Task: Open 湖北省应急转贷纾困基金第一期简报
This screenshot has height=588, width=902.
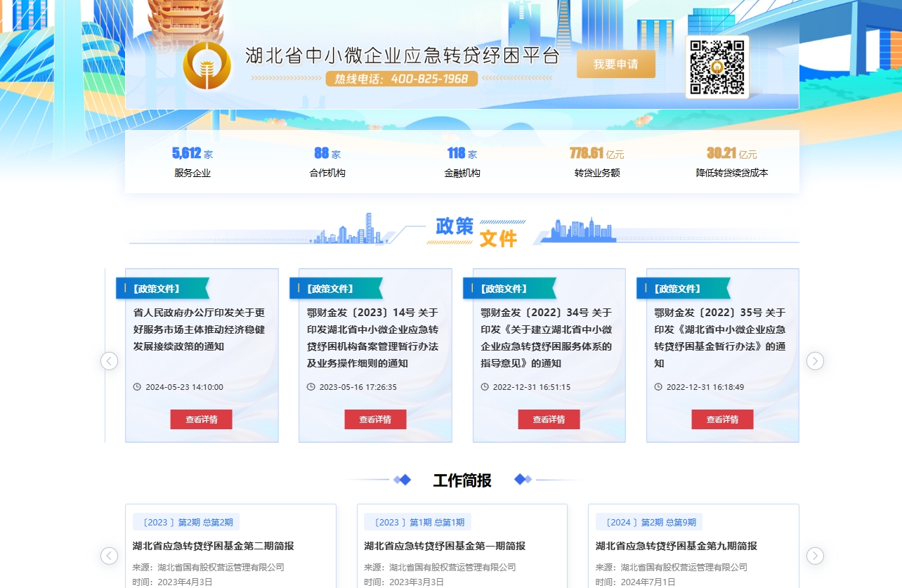Action: coord(444,546)
